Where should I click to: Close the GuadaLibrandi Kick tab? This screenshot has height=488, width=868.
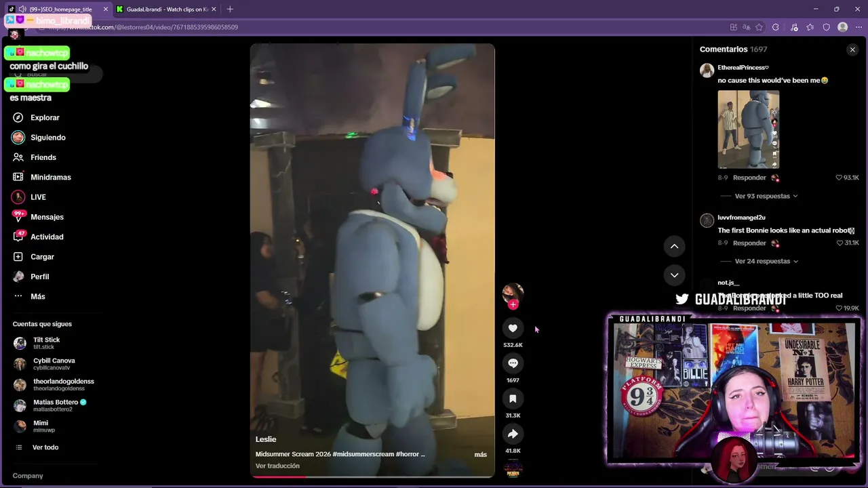point(214,9)
